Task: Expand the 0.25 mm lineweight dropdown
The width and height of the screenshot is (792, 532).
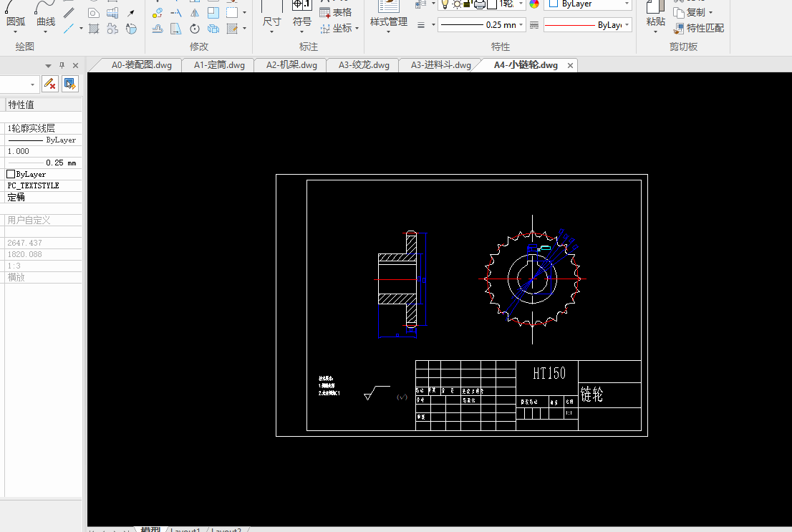Action: point(521,25)
